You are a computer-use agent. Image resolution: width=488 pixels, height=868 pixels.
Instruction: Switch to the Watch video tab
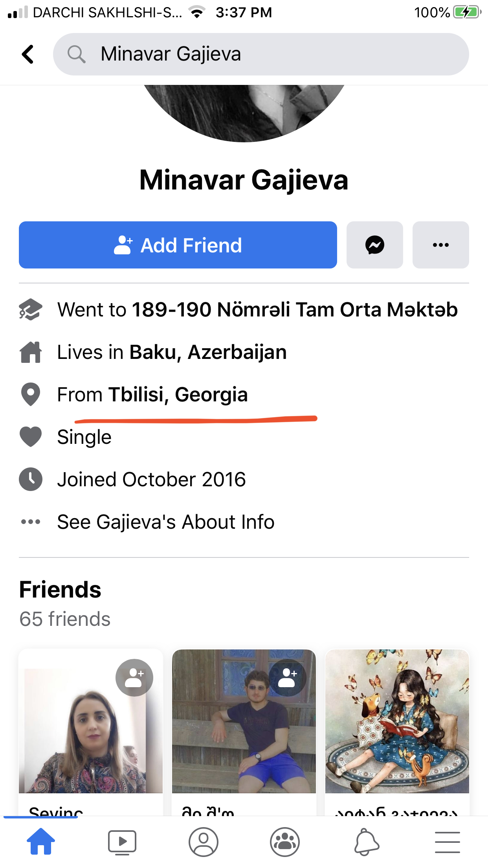[x=122, y=842]
